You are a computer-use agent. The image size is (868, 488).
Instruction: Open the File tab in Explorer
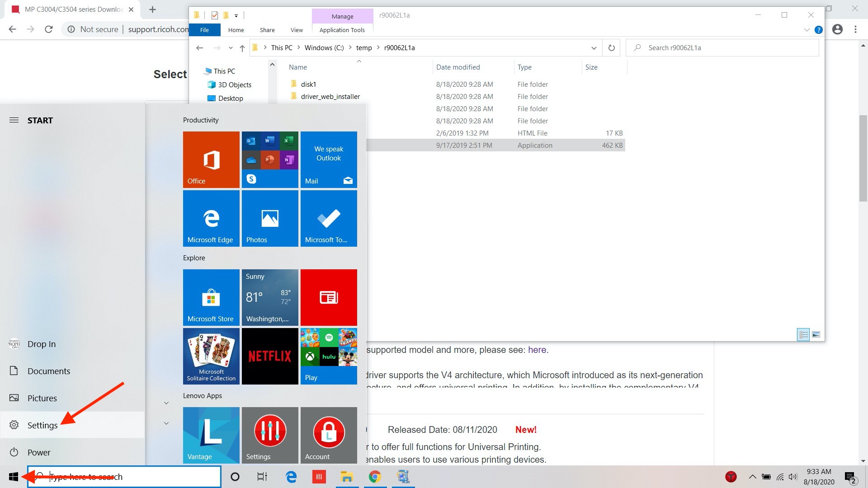tap(204, 30)
